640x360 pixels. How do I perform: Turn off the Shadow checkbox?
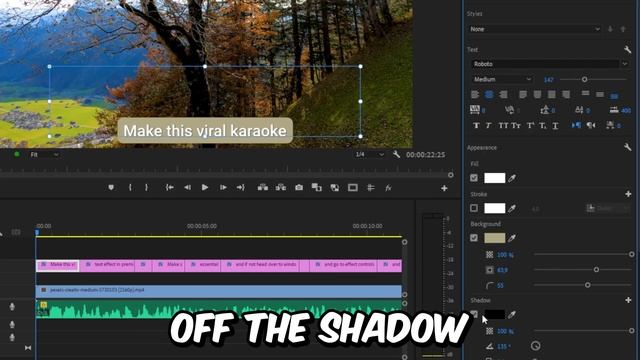(474, 314)
